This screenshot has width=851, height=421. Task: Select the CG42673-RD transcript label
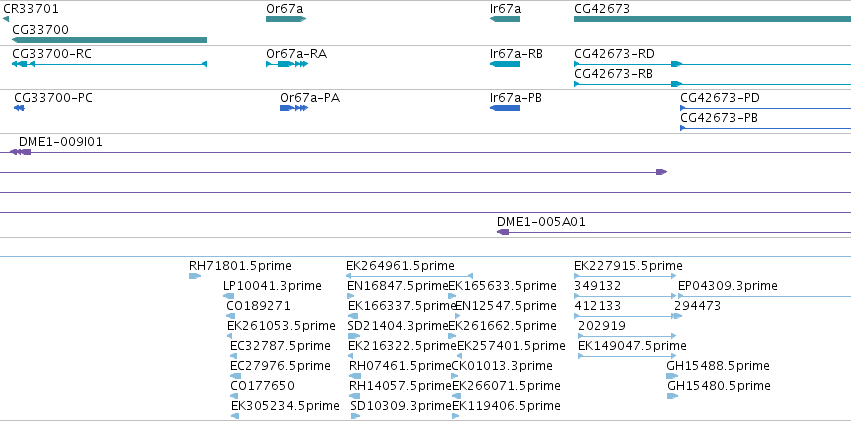pyautogui.click(x=614, y=54)
